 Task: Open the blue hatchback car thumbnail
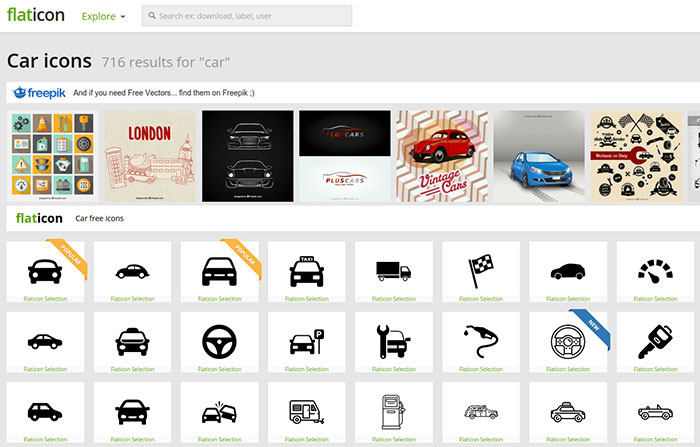539,156
